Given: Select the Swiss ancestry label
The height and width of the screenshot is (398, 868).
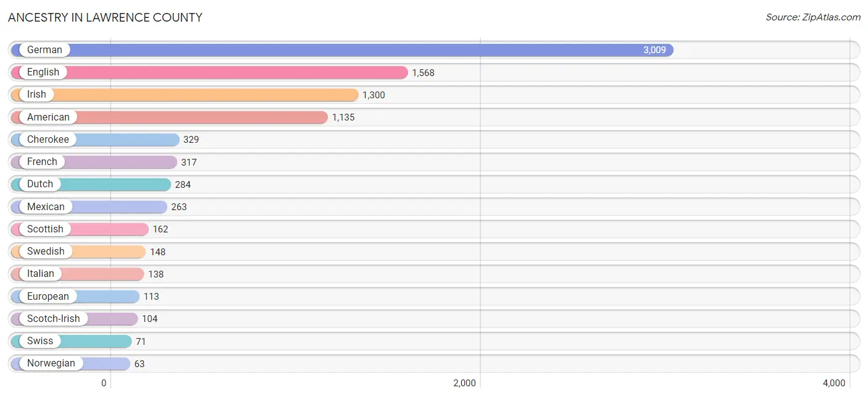Looking at the screenshot, I should point(40,341).
